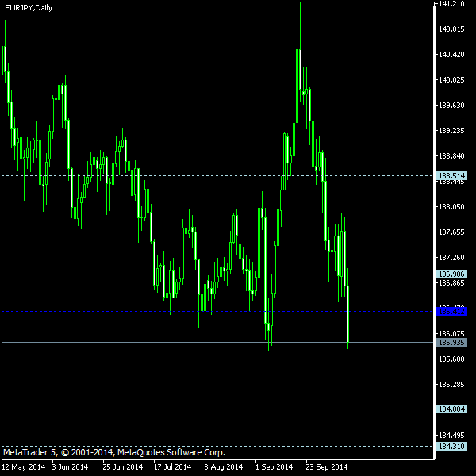Select the 134.310 price level label
Viewport: 476px width, 476px height.
[x=451, y=446]
